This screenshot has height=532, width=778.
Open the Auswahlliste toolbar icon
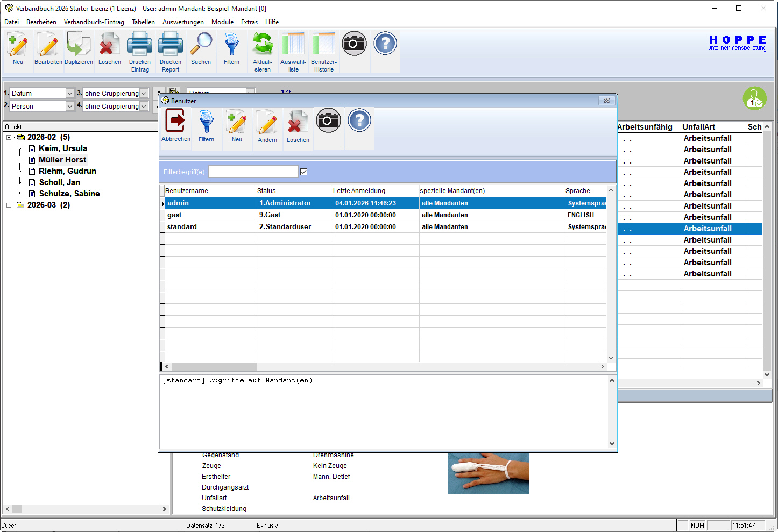click(293, 45)
